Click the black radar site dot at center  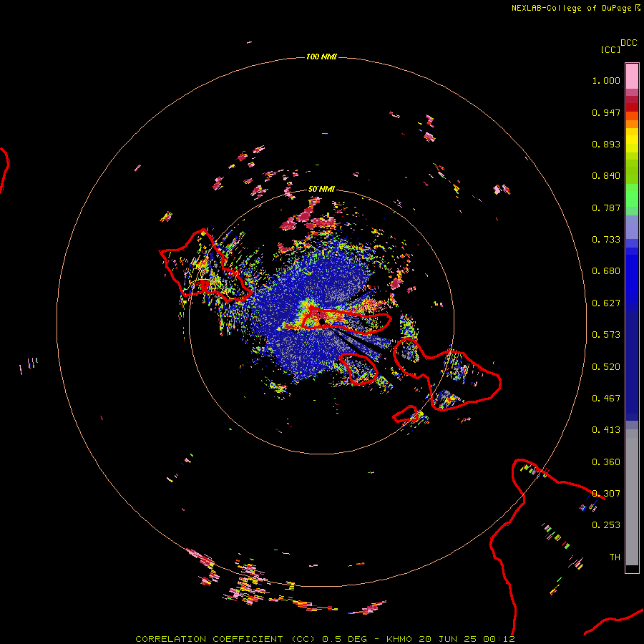pyautogui.click(x=321, y=321)
